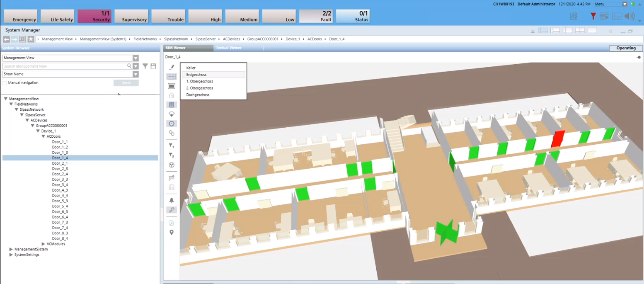The height and width of the screenshot is (284, 644).
Task: Open the Show Name dropdown
Action: point(136,74)
